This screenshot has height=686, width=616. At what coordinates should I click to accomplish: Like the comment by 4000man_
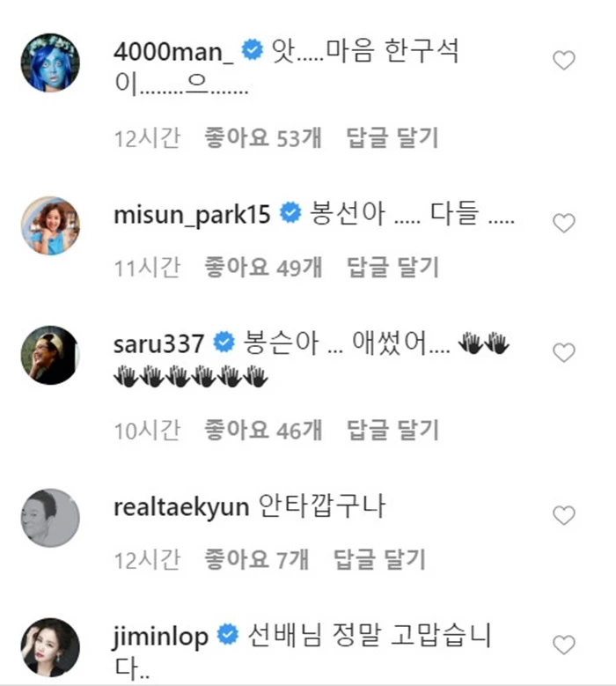pos(562,61)
